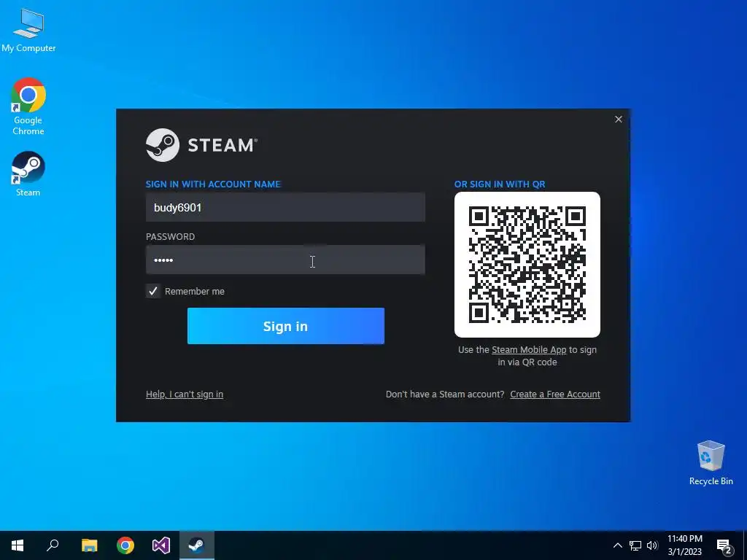Open Create a Free Account link
Screen dimensions: 747x560
[x=555, y=394]
